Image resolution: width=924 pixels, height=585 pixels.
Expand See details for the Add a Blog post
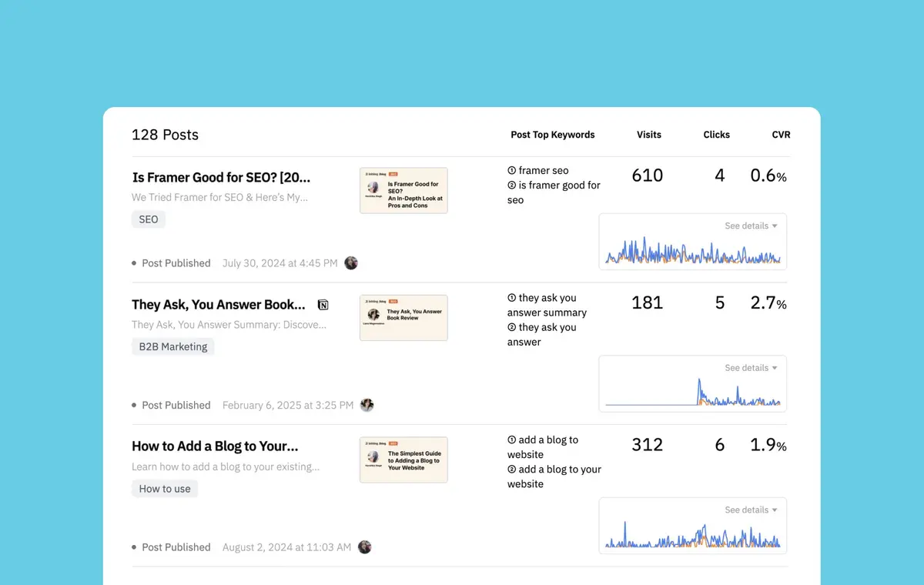[751, 510]
